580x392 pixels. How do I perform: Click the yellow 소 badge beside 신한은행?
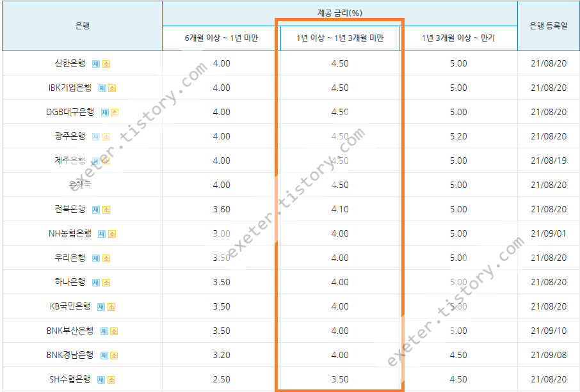[106, 64]
